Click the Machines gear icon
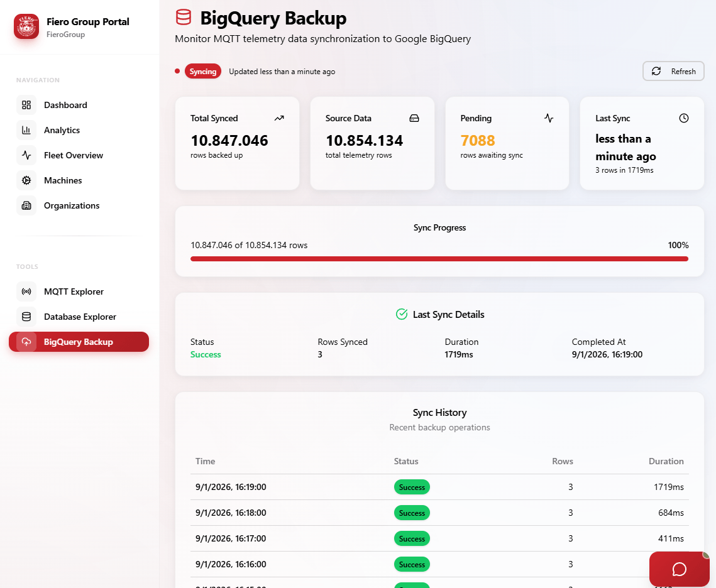Viewport: 716px width, 588px height. (x=26, y=180)
